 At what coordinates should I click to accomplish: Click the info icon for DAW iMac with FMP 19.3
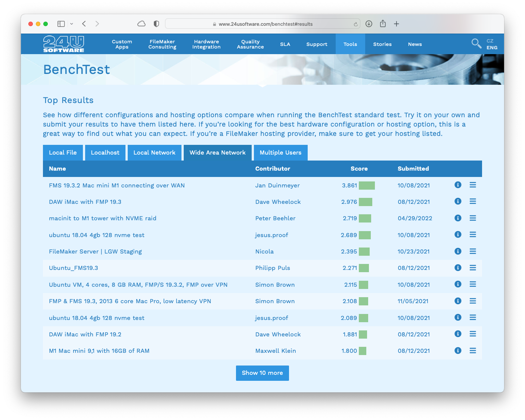point(458,201)
